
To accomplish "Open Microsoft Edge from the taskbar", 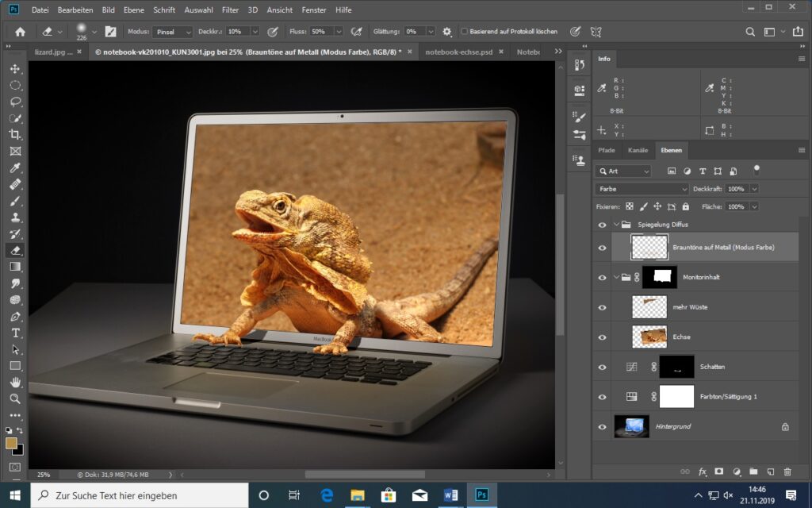I will 326,495.
